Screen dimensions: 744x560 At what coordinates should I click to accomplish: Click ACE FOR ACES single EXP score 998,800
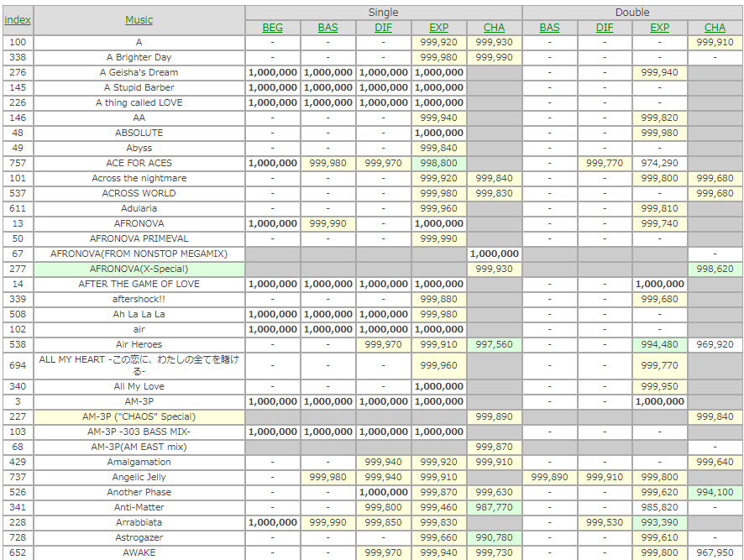[439, 163]
